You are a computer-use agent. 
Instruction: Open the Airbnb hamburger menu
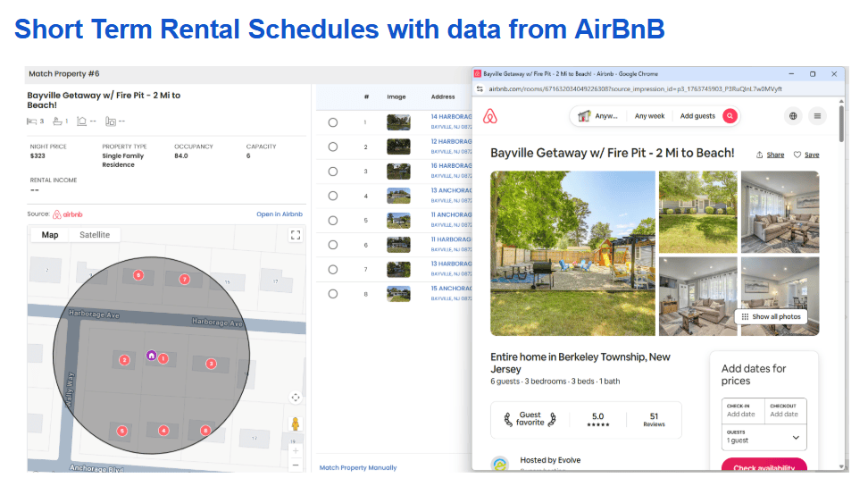tap(817, 116)
